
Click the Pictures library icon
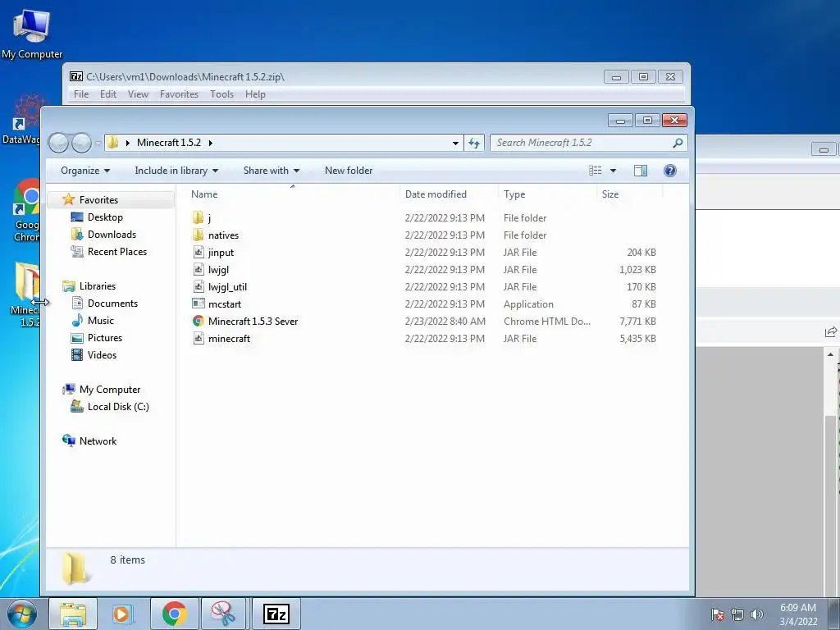pos(77,337)
